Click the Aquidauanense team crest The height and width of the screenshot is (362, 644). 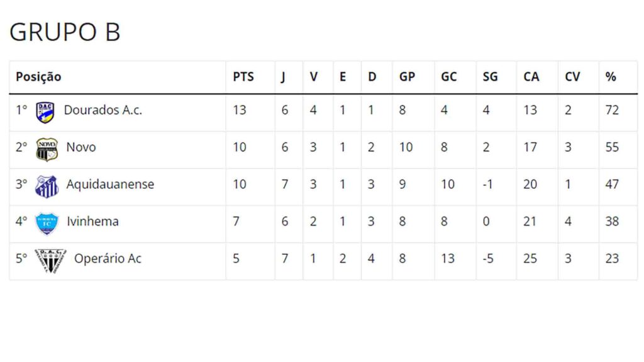point(47,186)
